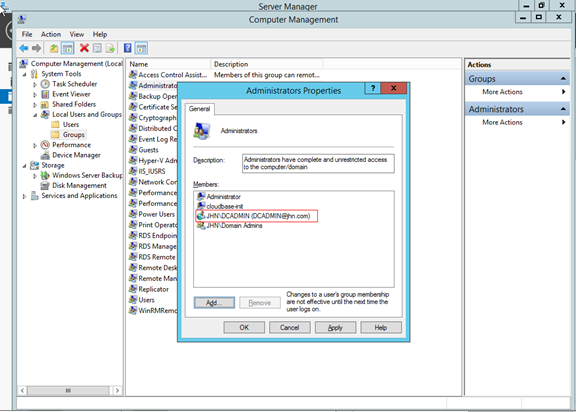Open the File menu

tap(27, 34)
